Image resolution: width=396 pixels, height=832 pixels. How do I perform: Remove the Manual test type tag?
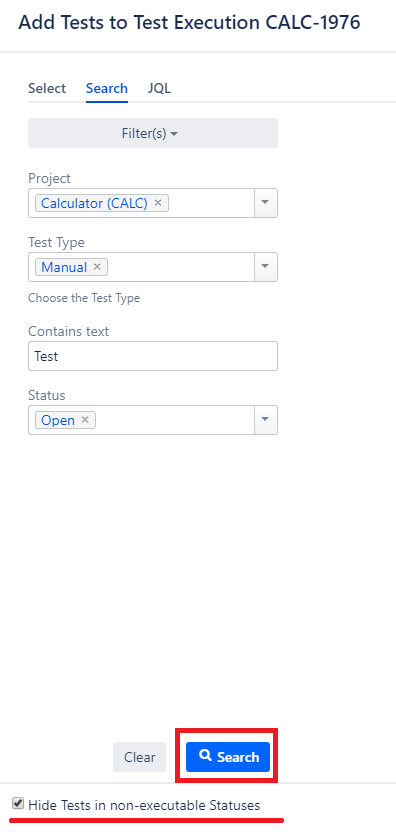pos(97,267)
